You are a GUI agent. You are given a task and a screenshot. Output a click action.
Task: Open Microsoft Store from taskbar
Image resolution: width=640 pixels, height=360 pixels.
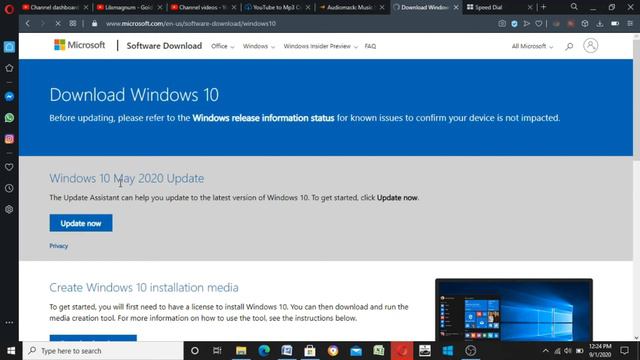click(310, 351)
